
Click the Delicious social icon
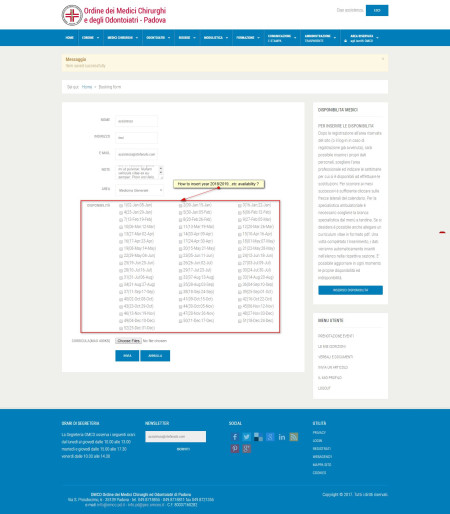pos(258,437)
